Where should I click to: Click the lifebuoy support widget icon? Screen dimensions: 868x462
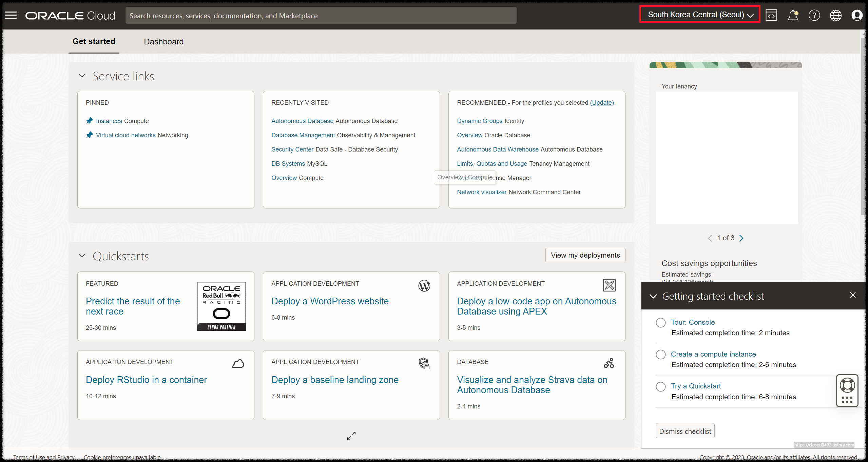click(847, 385)
